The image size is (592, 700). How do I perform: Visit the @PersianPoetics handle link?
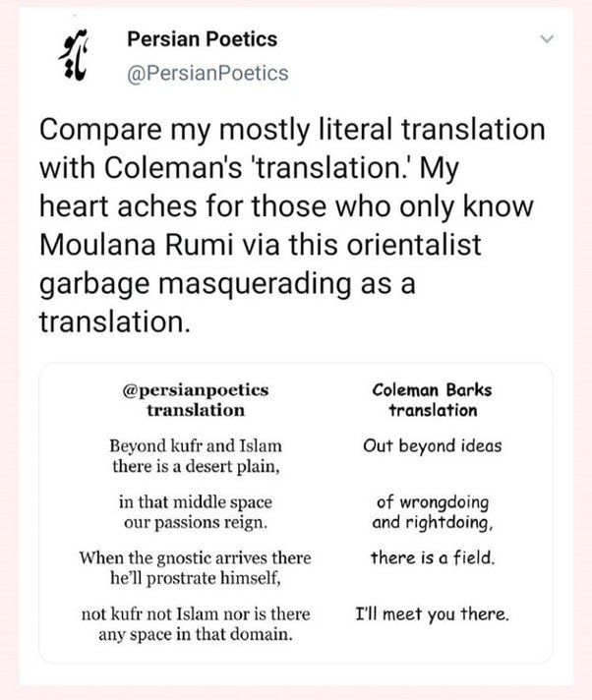[207, 73]
